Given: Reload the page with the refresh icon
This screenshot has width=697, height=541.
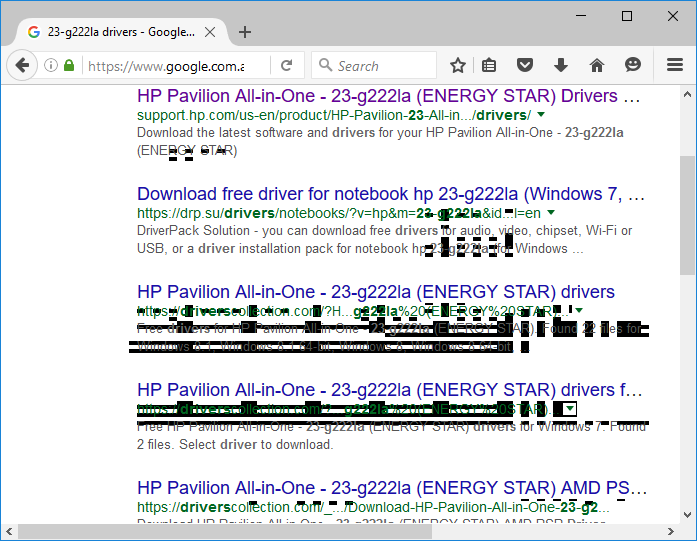Looking at the screenshot, I should pos(287,66).
